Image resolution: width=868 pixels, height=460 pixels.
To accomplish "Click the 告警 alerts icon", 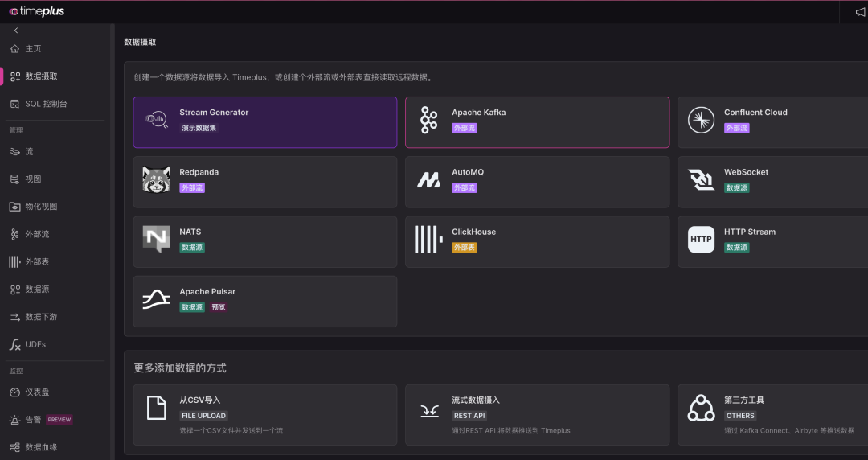I will (15, 420).
